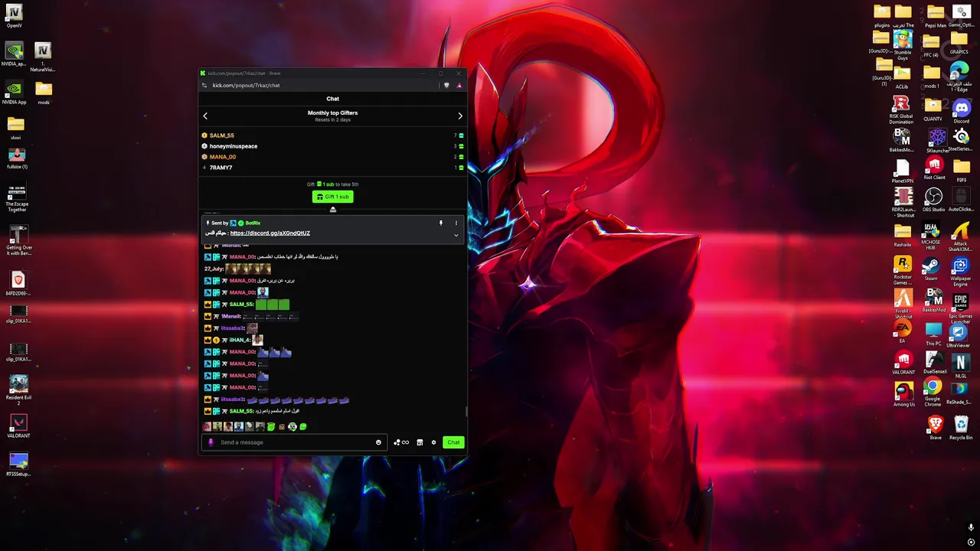Open Riot Client desktop icon
Image resolution: width=980 pixels, height=551 pixels.
[934, 168]
